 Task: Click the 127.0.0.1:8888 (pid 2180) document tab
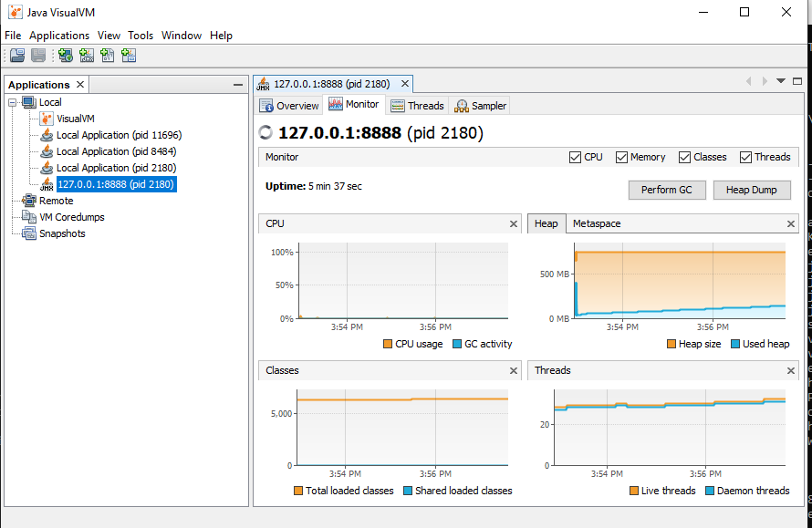[331, 84]
